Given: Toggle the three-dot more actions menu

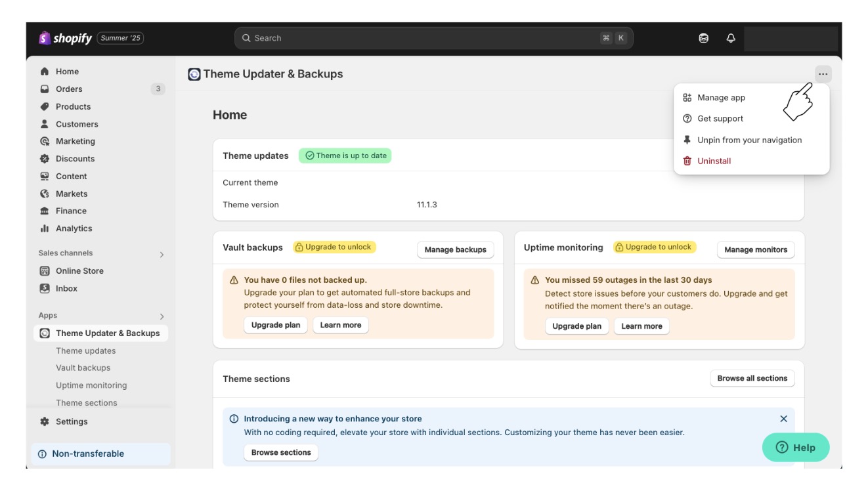Looking at the screenshot, I should (x=823, y=74).
